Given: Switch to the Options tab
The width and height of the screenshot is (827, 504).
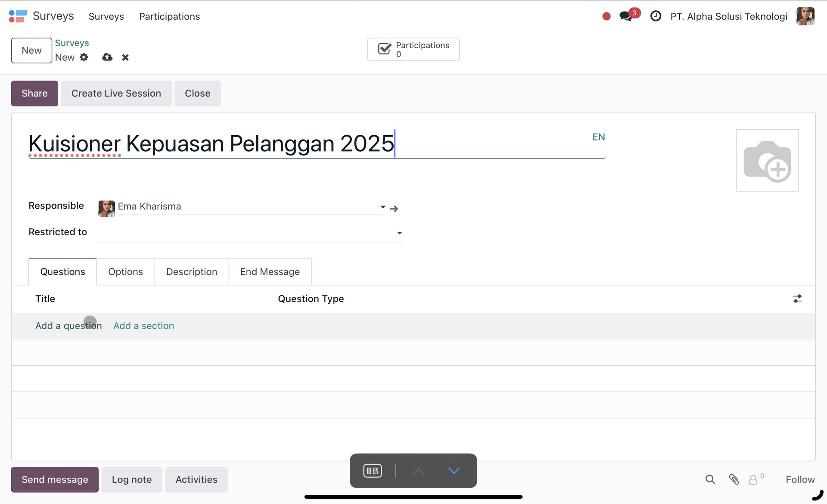Looking at the screenshot, I should tap(125, 272).
